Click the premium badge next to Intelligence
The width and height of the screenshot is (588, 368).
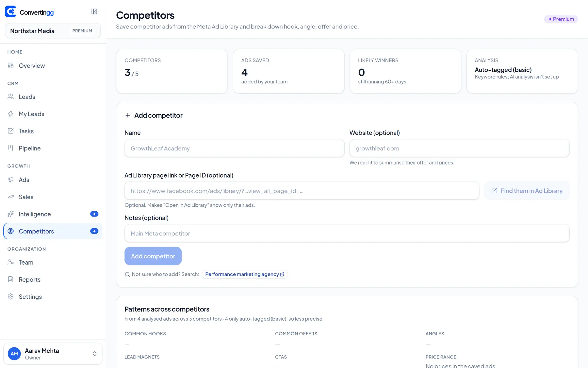coord(94,214)
